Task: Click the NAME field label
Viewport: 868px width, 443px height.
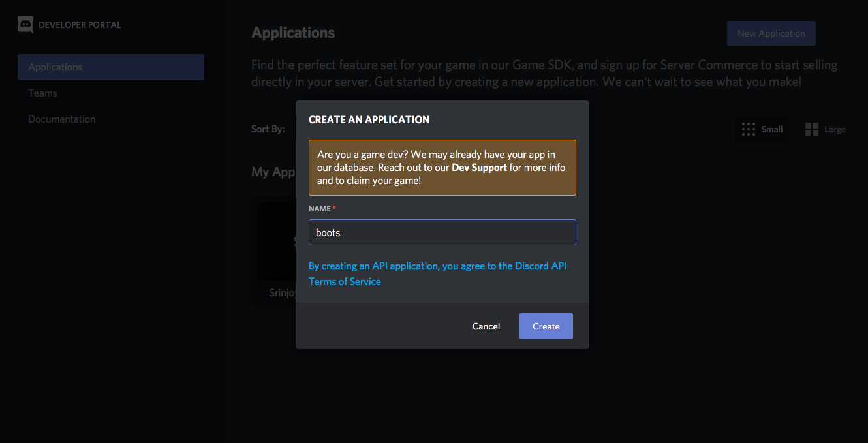Action: pos(320,209)
